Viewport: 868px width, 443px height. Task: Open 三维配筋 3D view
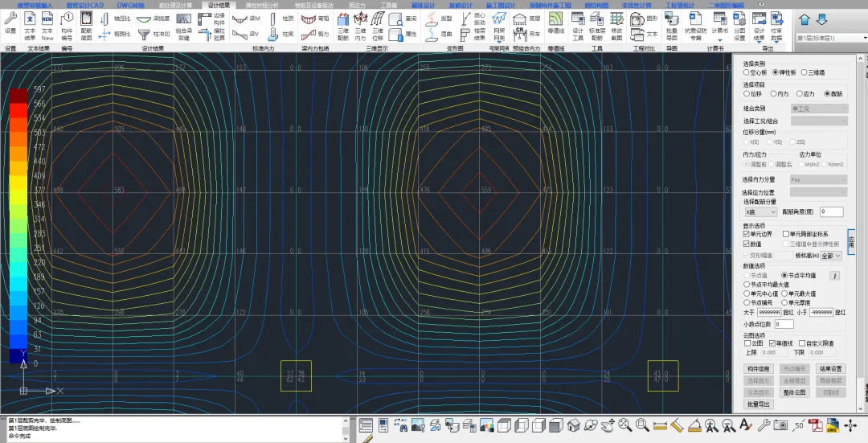point(343,26)
